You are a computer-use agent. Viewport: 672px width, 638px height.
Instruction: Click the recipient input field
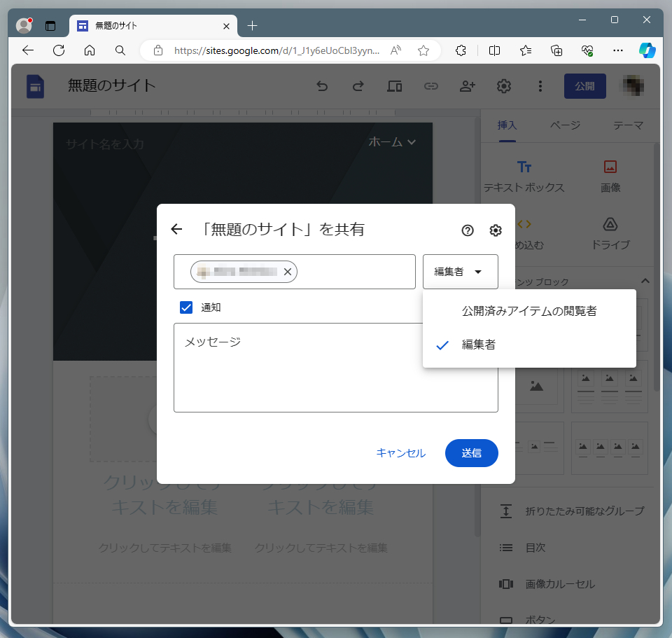click(x=295, y=272)
